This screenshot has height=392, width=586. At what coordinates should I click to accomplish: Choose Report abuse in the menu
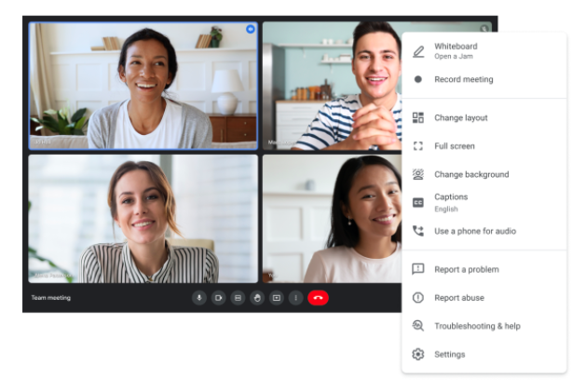click(x=458, y=298)
